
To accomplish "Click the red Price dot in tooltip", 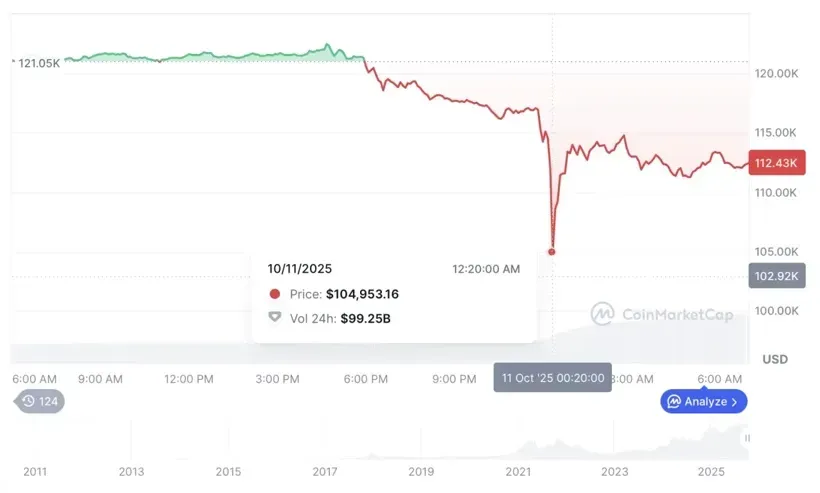I will pos(275,294).
